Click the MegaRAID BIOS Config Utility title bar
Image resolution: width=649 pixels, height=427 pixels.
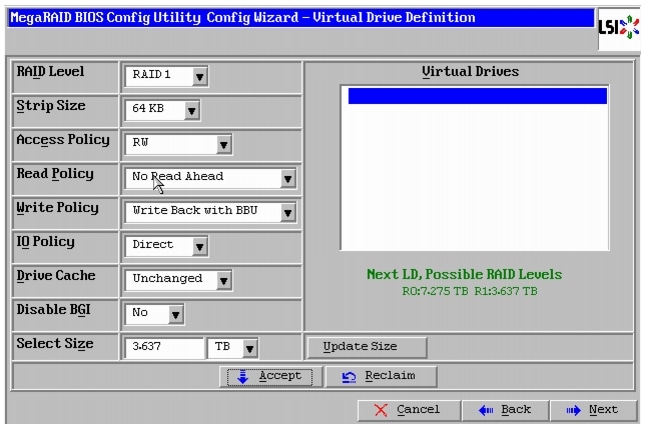click(x=301, y=18)
